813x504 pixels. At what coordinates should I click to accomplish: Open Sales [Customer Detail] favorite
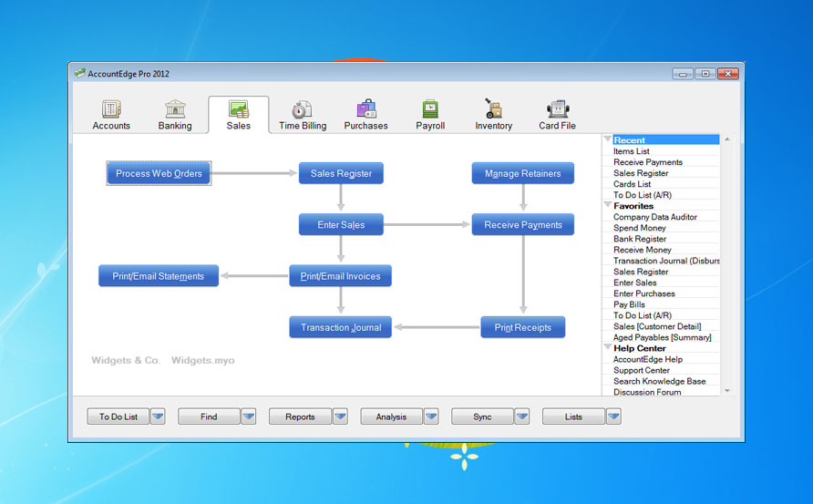pos(657,326)
